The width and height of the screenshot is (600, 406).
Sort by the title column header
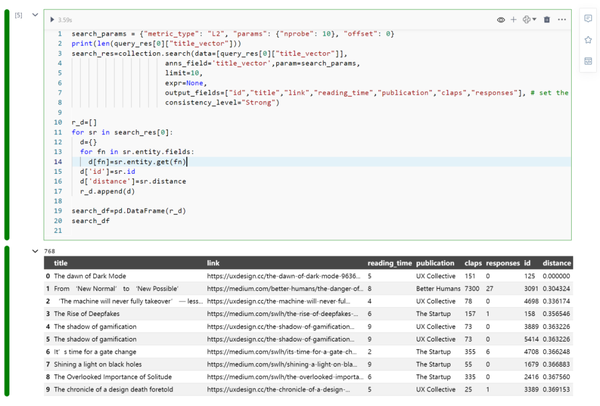pyautogui.click(x=62, y=263)
